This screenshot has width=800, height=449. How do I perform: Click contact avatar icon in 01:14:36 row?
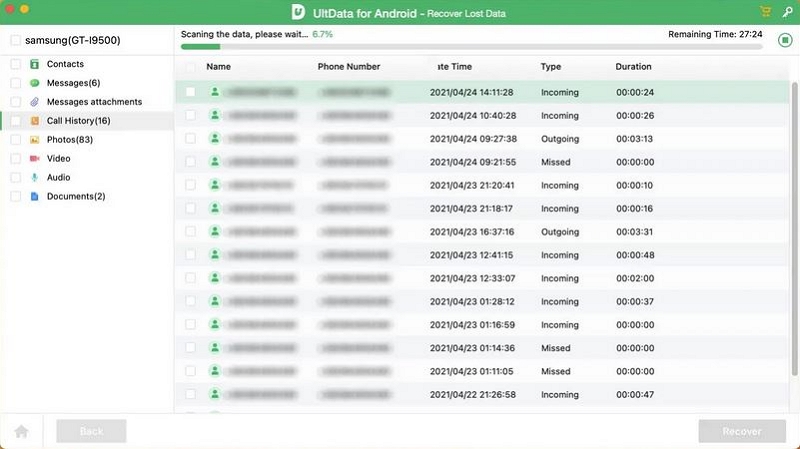[x=215, y=347]
